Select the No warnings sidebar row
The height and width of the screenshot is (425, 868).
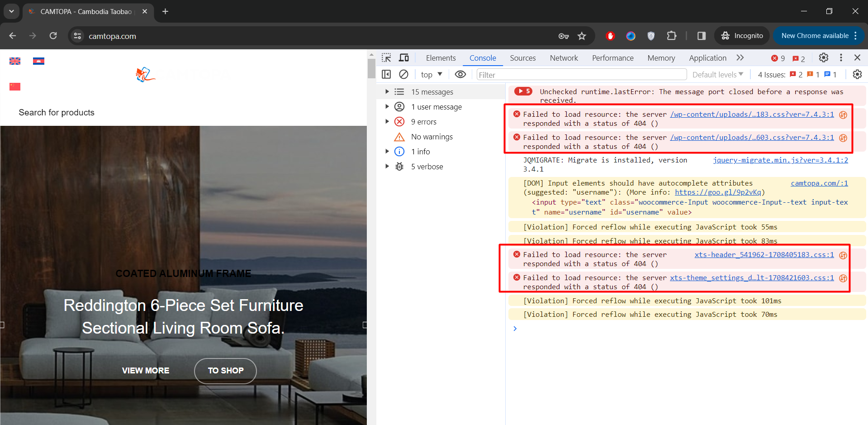tap(441, 136)
